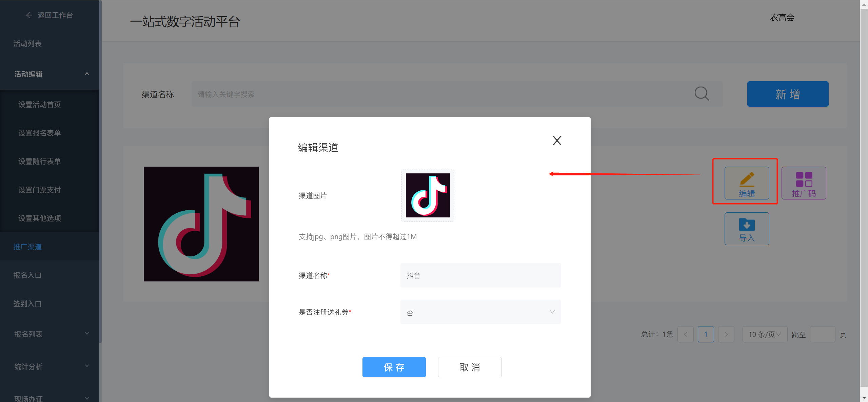Viewport: 868px width, 402px height.
Task: Expand the 统计分析 submenu
Action: (49, 367)
